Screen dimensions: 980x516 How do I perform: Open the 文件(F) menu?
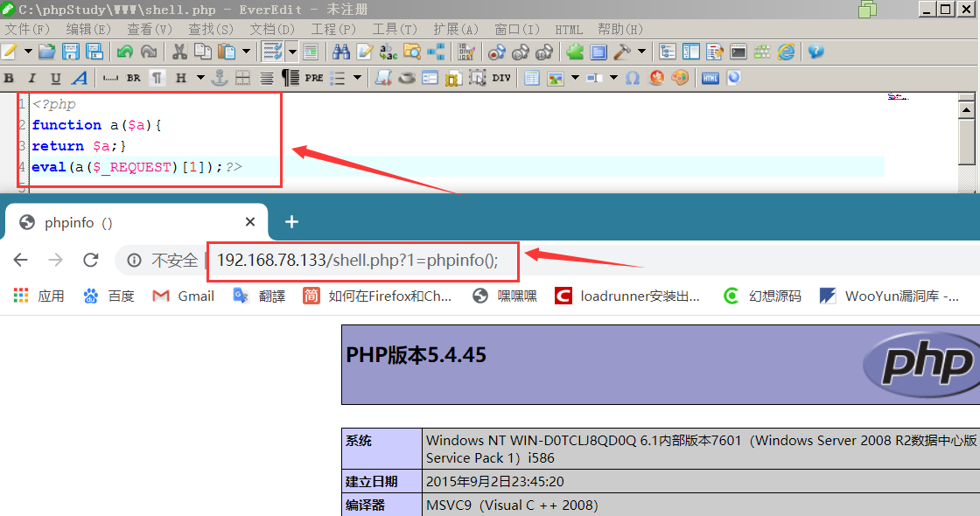tap(27, 30)
